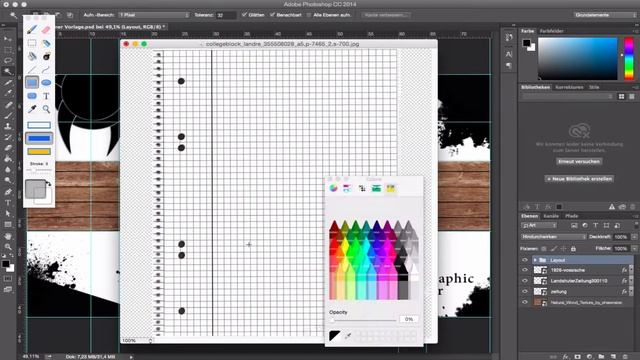This screenshot has height=360, width=640.
Task: Toggle the Benachbart checkbox
Action: [x=272, y=15]
